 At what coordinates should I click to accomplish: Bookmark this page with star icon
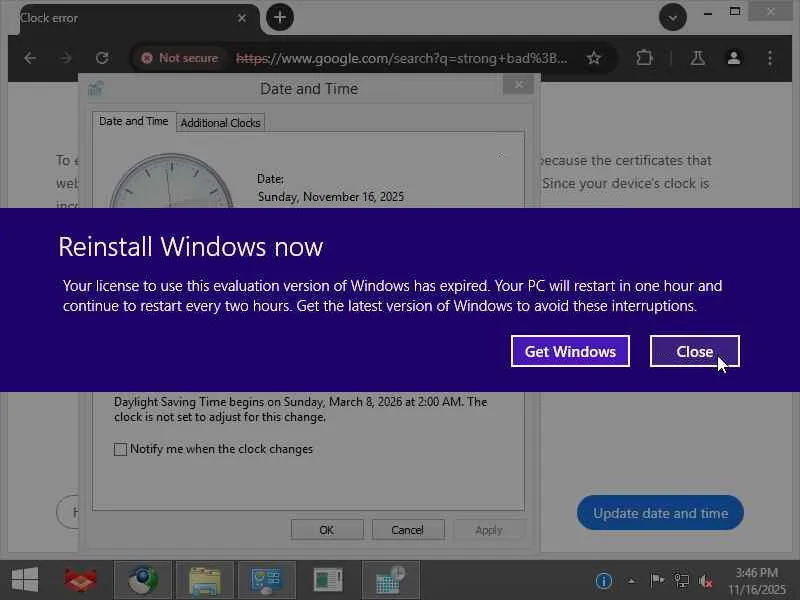pyautogui.click(x=593, y=58)
